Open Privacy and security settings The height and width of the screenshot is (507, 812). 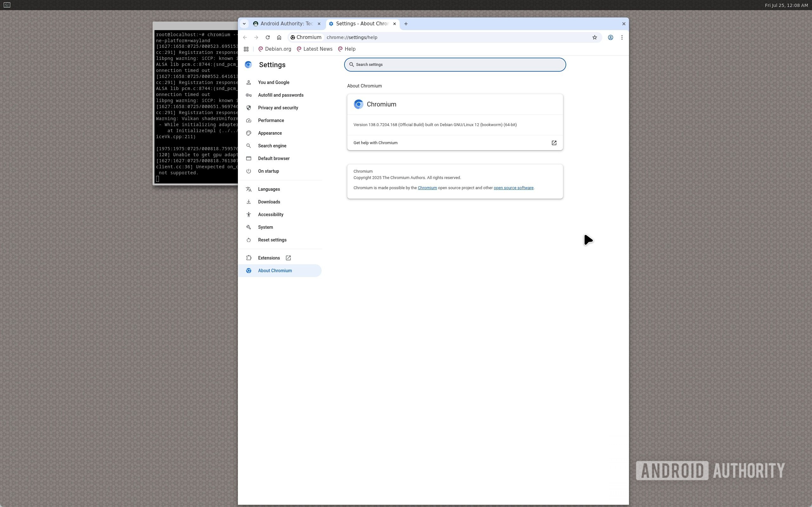tap(278, 108)
